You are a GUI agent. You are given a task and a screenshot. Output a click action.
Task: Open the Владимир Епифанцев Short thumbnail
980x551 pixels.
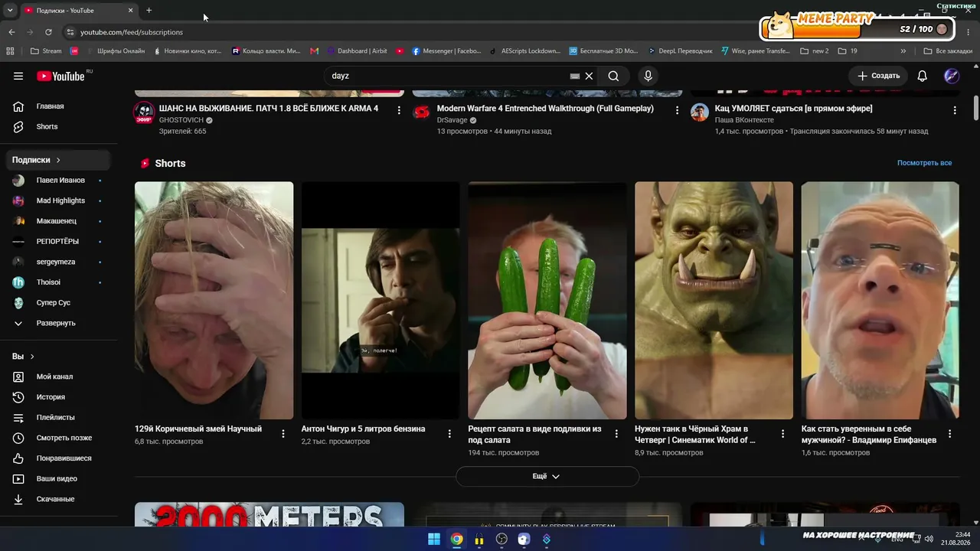pyautogui.click(x=880, y=300)
